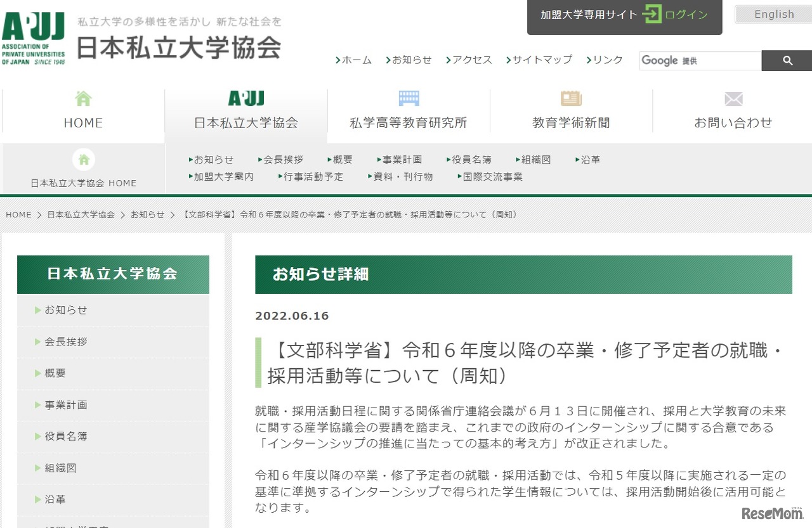
Task: Click the article date 2022.06.16
Action: (292, 316)
